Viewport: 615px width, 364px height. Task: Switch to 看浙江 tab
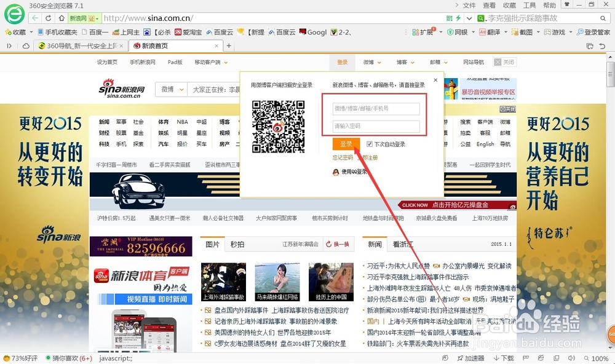(x=403, y=244)
